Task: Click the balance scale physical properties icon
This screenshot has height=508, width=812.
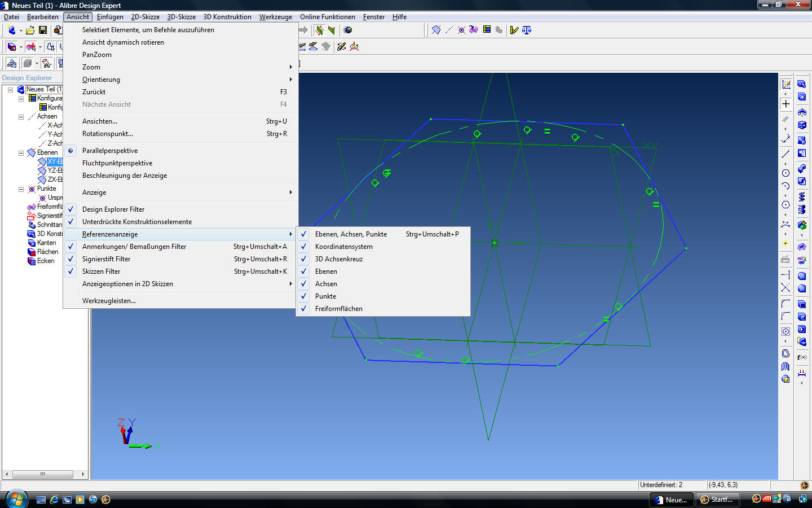Action: (x=527, y=30)
